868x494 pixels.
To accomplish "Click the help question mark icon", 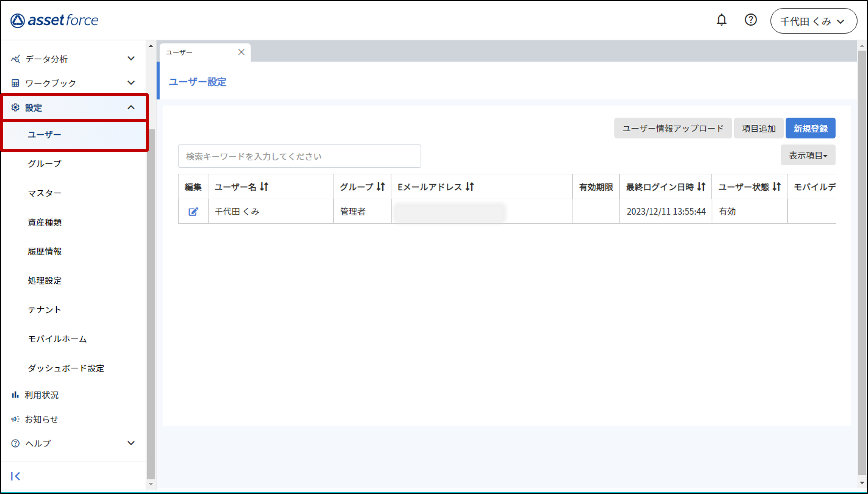I will click(751, 20).
